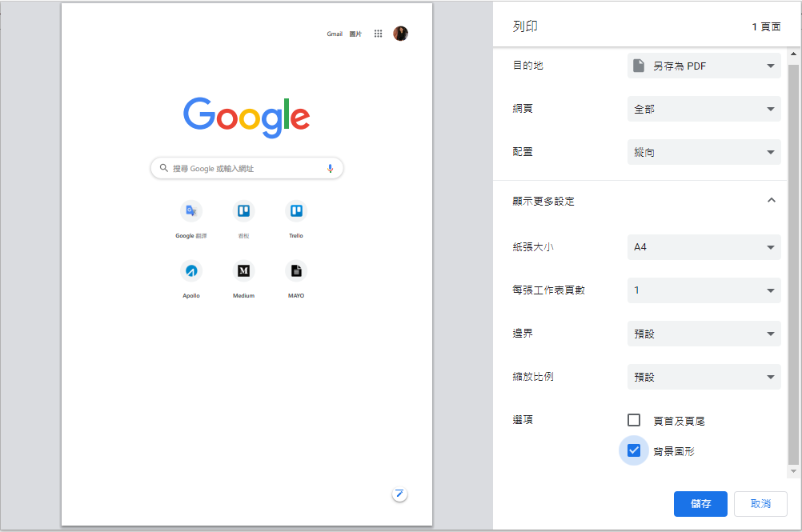
Task: Click the settings panel scrollbar thumb
Action: coord(793,265)
